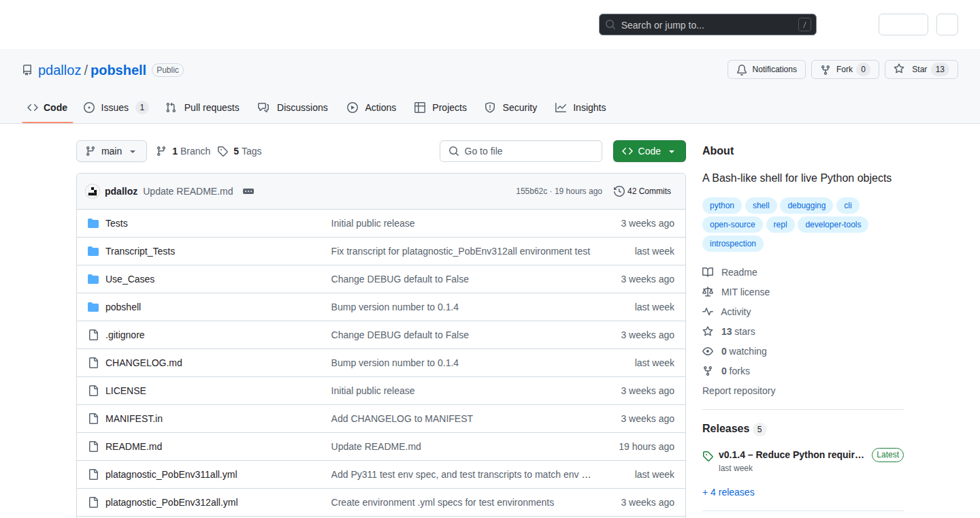This screenshot has width=980, height=518.
Task: Click the Go to file input
Action: pos(521,151)
